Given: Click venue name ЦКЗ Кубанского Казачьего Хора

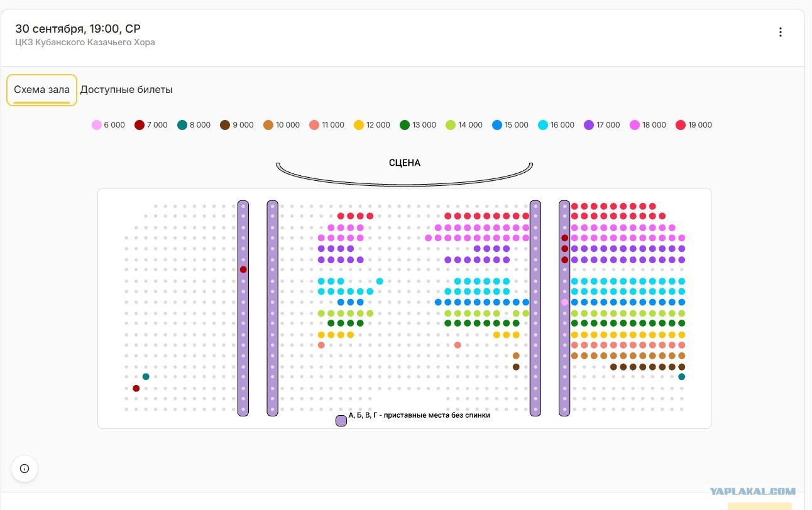Looking at the screenshot, I should coord(85,42).
